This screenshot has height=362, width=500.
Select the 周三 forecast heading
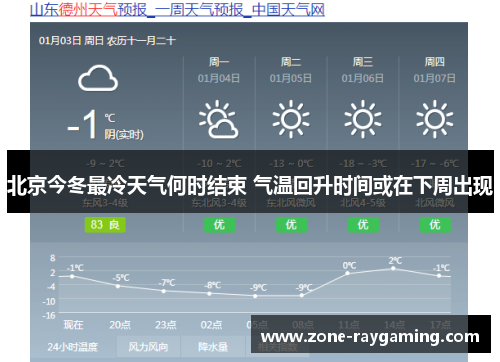[363, 62]
